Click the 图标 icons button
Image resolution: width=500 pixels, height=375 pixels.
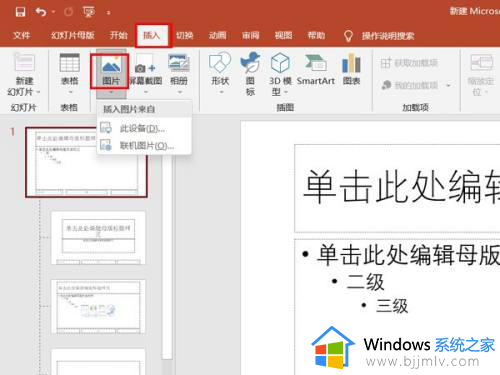point(250,74)
